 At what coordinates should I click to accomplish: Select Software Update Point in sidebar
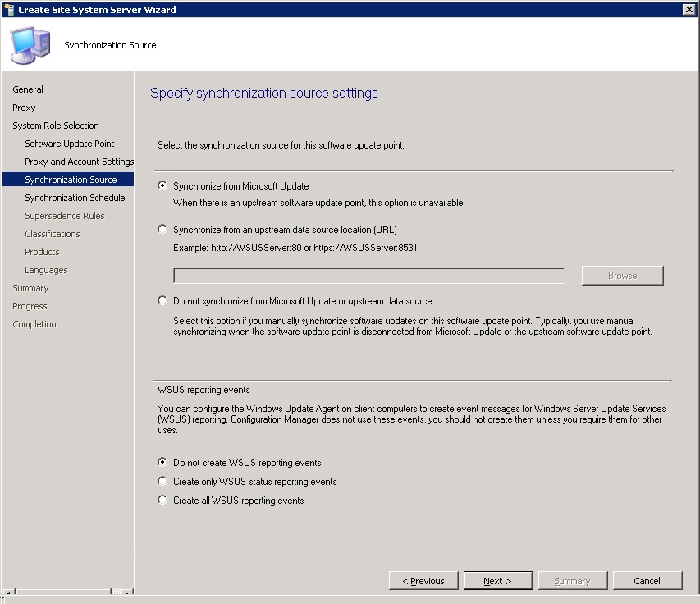pos(69,144)
